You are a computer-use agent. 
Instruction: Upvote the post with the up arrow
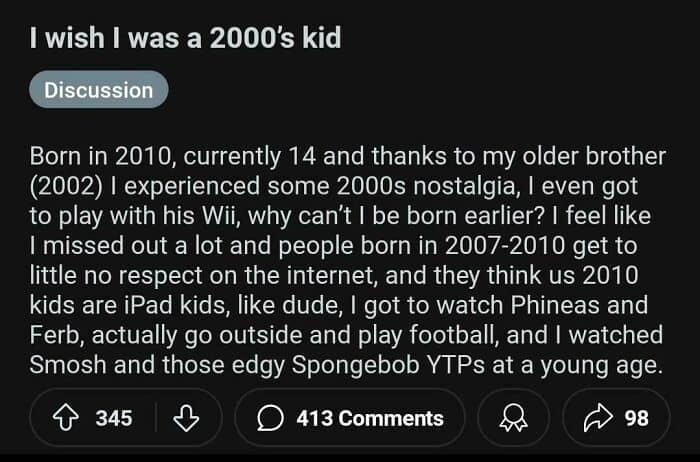tap(66, 418)
